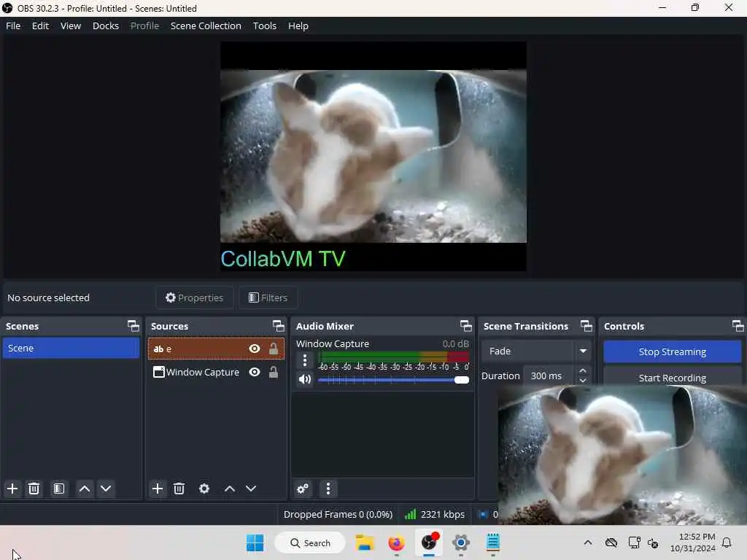
Task: Open the File menu
Action: (x=13, y=26)
